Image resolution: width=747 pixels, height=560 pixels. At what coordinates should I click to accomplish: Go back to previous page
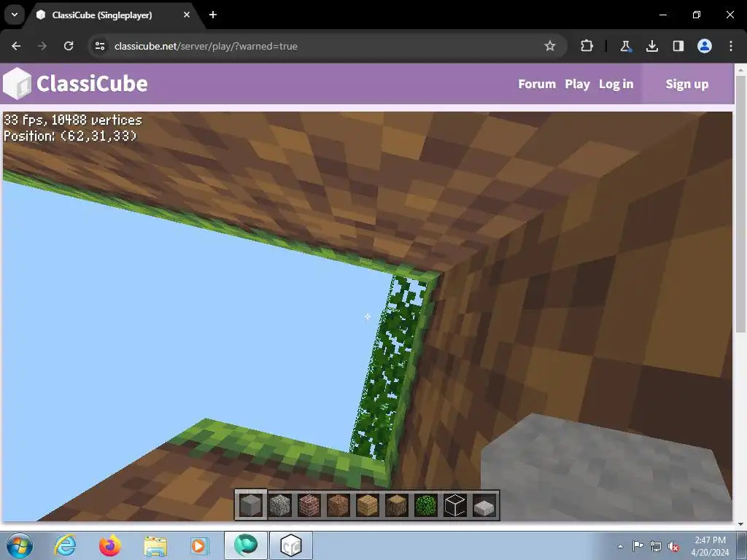(16, 46)
